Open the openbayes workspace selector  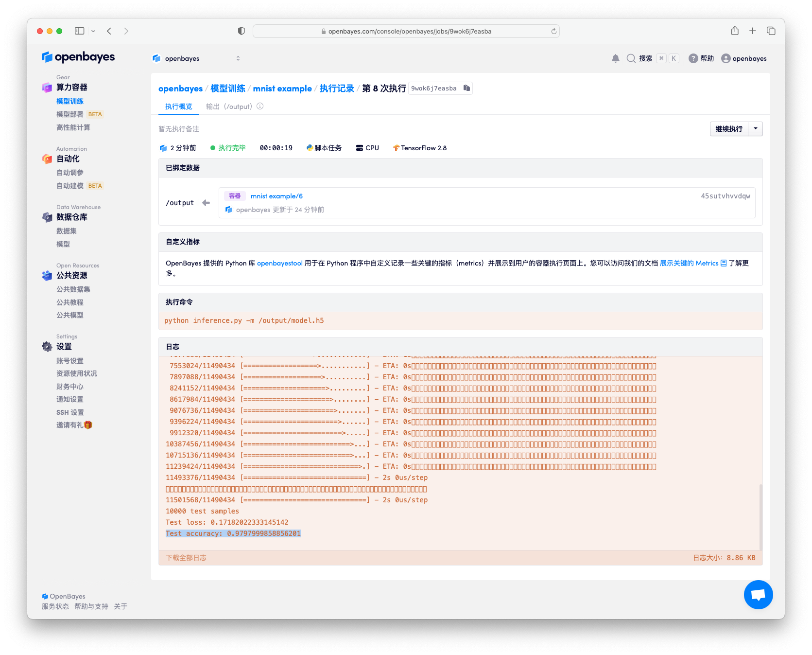[x=196, y=58]
